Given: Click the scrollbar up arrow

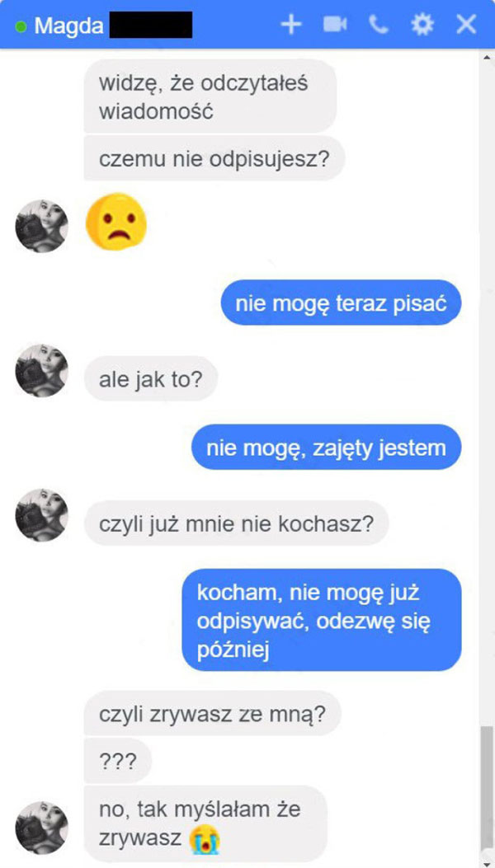Looking at the screenshot, I should tap(488, 57).
